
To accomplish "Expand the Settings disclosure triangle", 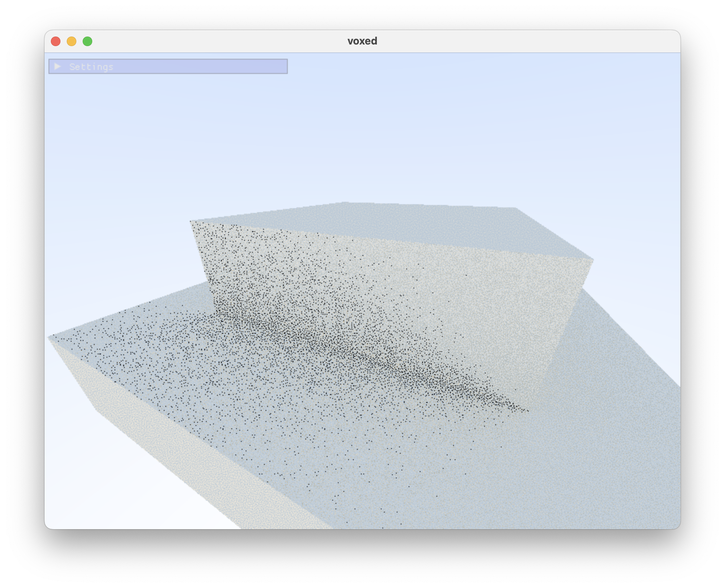I will [x=58, y=66].
